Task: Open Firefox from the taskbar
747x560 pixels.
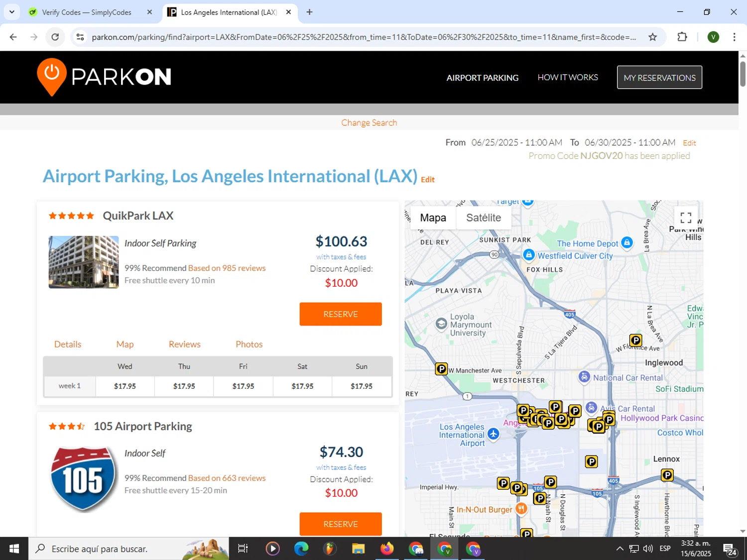Action: [386, 549]
